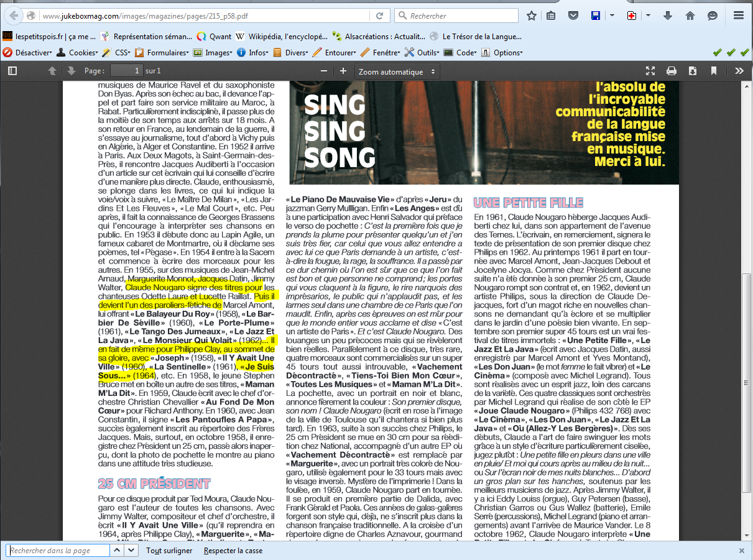Print the PDF document
Image resolution: width=753 pixels, height=560 pixels.
[672, 71]
